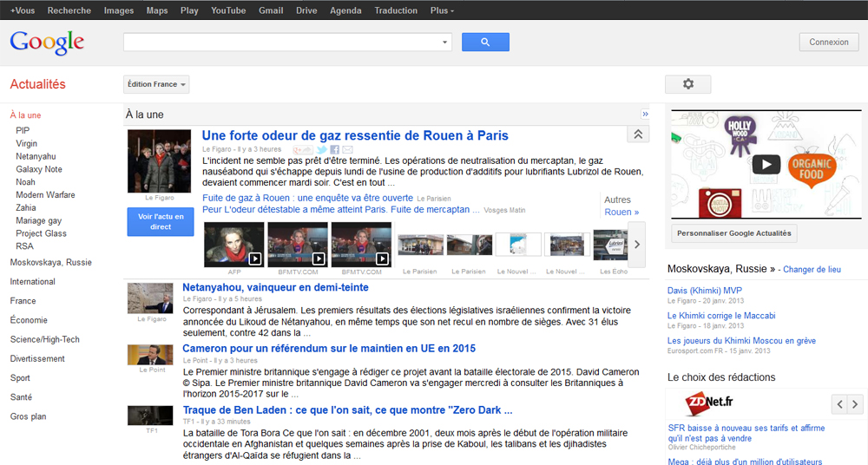
Task: Open the AFP video thumbnail
Action: (x=234, y=245)
